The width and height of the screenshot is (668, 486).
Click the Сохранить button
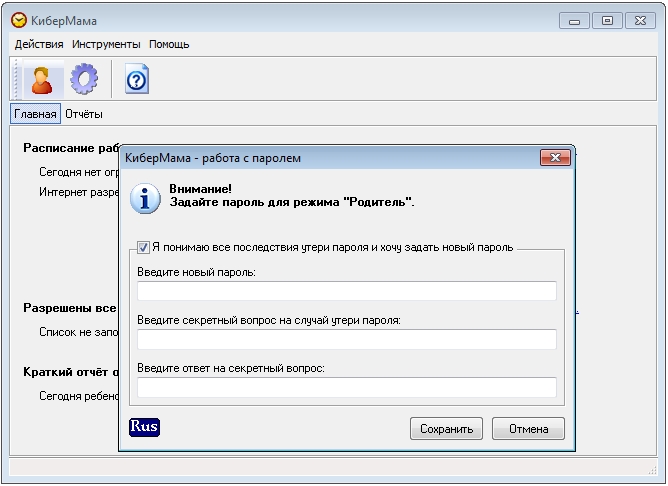[x=446, y=429]
